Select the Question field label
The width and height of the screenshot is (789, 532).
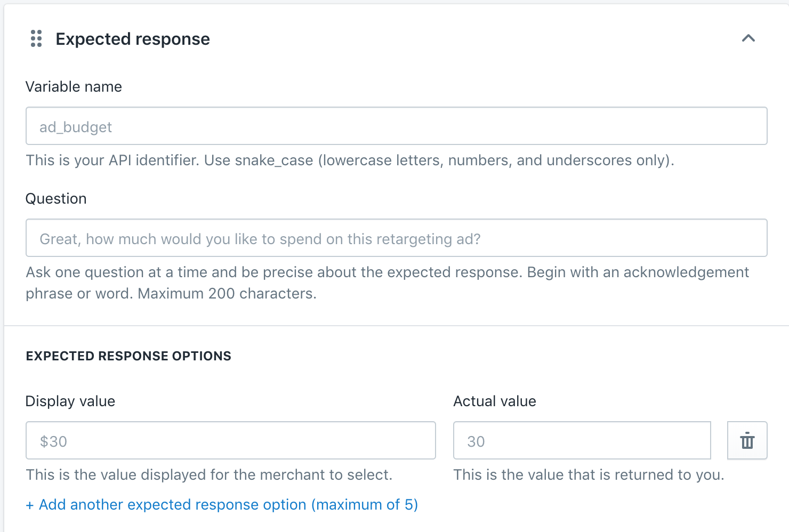point(56,199)
